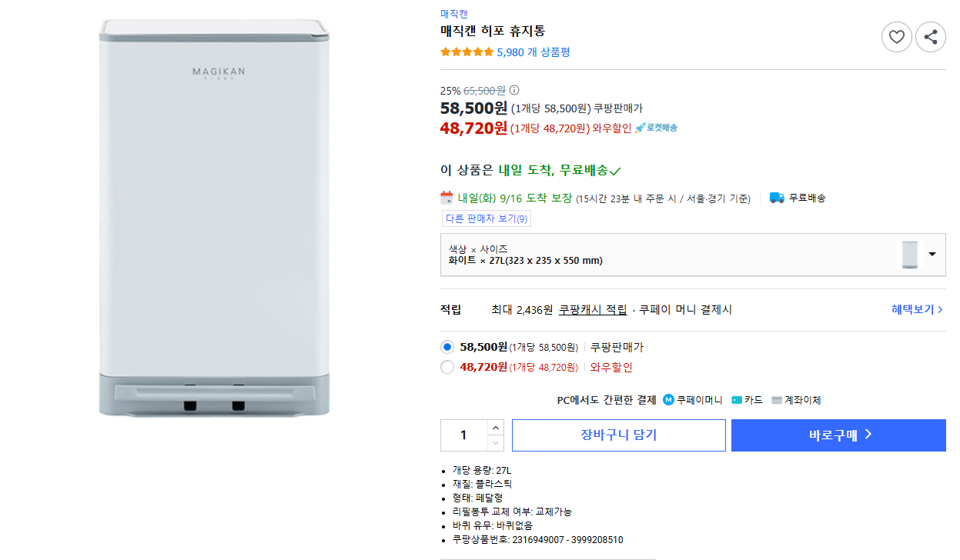Screen dimensions: 960x560
Task: Add to cart with 장바구니 담기
Action: [618, 435]
